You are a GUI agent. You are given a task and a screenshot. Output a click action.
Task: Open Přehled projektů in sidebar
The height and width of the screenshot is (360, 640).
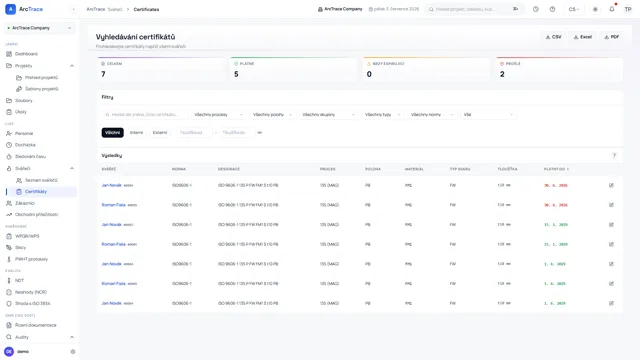click(x=41, y=78)
